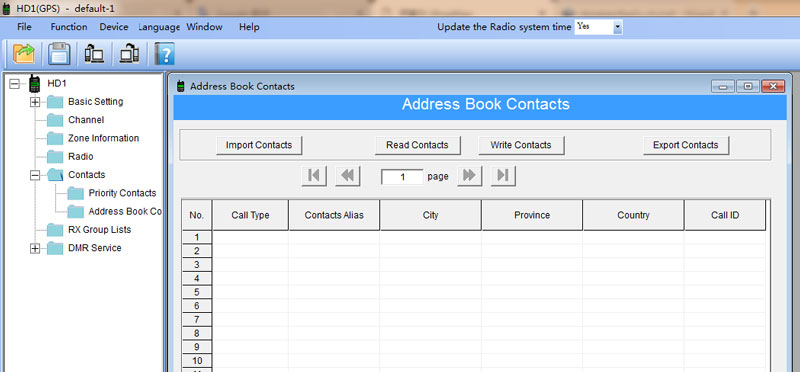Click the page number input field
The image size is (800, 372).
(403, 177)
